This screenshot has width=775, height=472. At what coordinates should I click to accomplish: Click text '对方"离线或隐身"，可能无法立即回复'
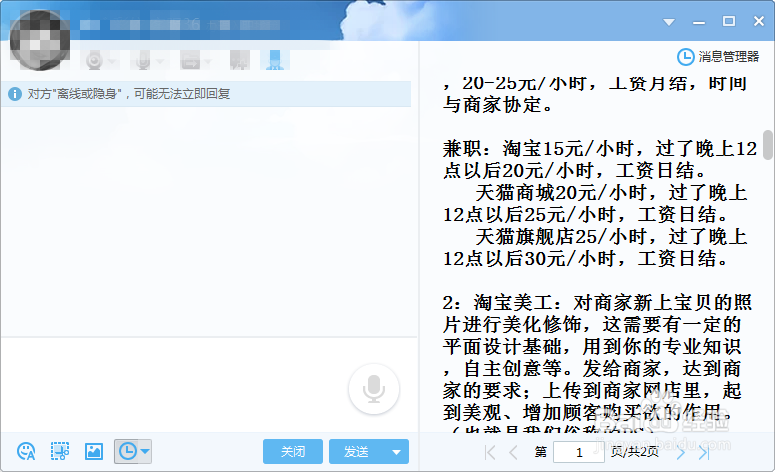point(129,94)
